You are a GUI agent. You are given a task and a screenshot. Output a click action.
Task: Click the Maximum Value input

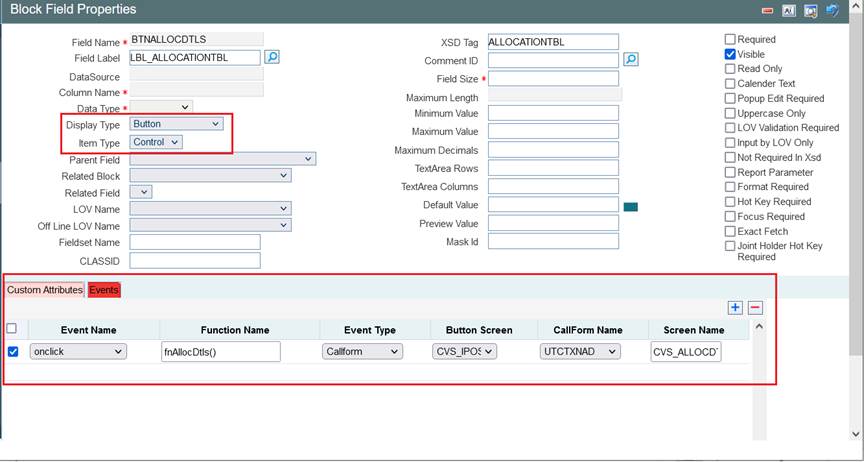pos(553,131)
